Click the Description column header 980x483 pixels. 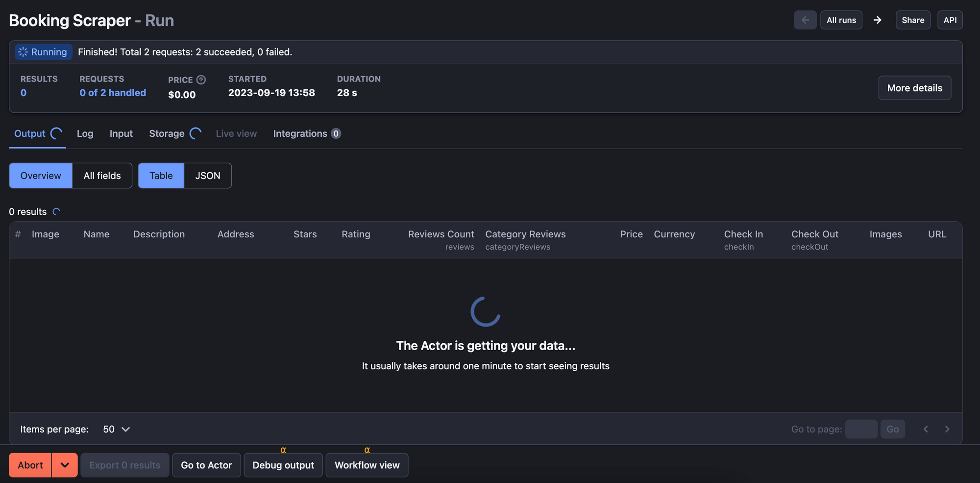[159, 234]
